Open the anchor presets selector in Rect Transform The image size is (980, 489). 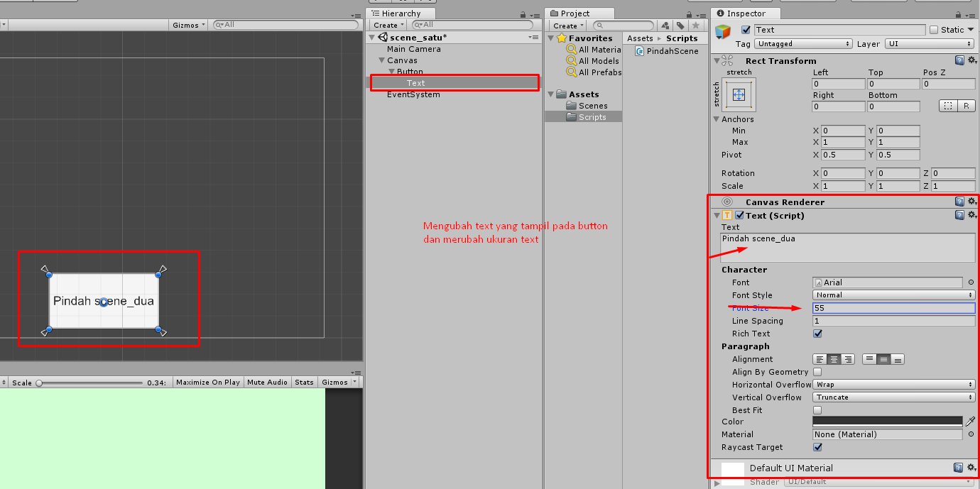739,94
